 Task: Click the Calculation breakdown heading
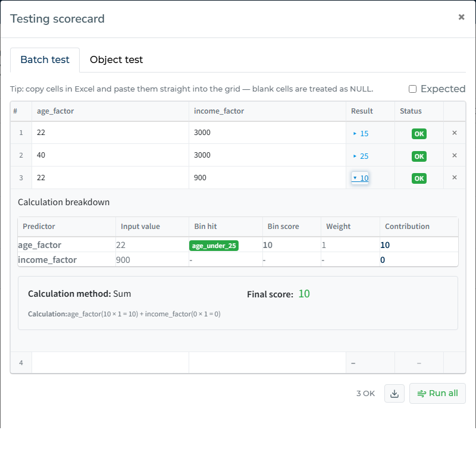[64, 202]
